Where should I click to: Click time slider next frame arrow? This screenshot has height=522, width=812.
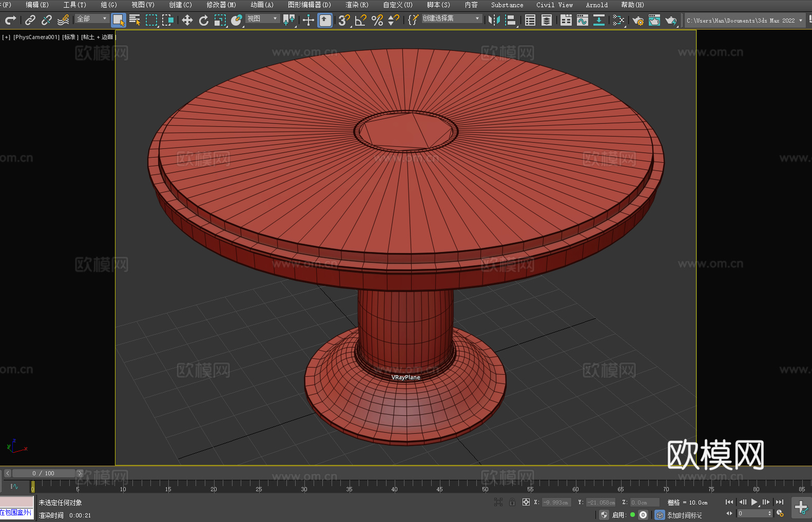click(x=80, y=473)
